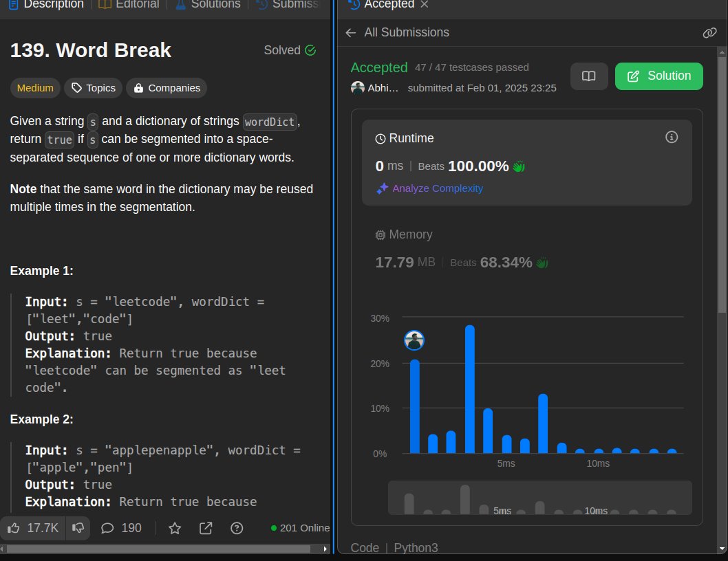Click the green Solution button

[x=659, y=76]
